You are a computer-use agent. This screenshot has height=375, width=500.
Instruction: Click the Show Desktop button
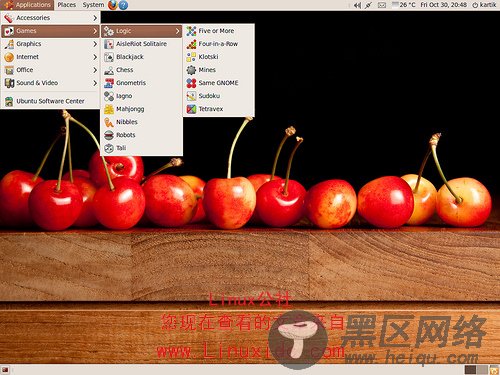[x=5, y=370]
